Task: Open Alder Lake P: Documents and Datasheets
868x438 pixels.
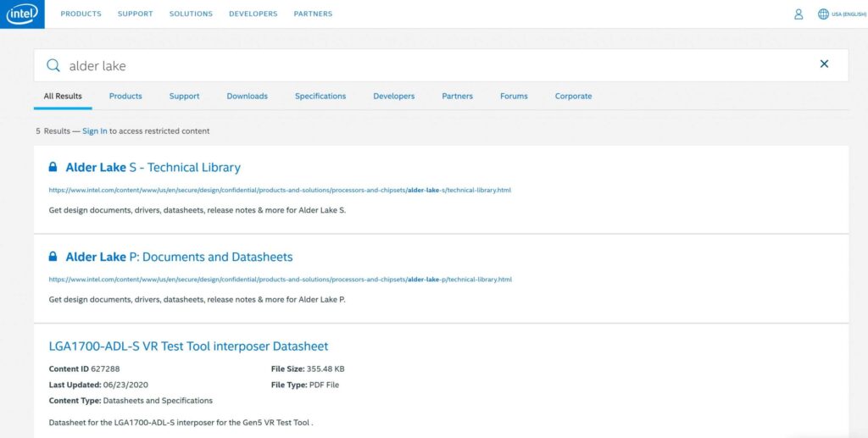Action: pyautogui.click(x=179, y=257)
